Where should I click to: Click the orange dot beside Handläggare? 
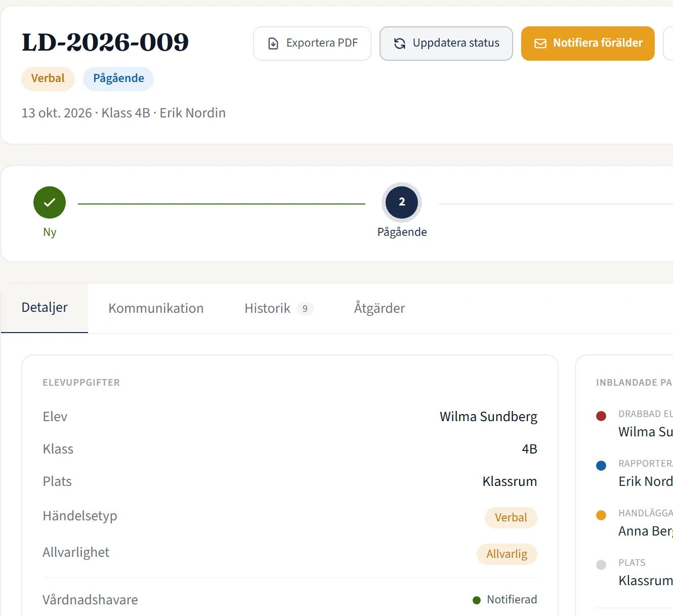pyautogui.click(x=601, y=515)
